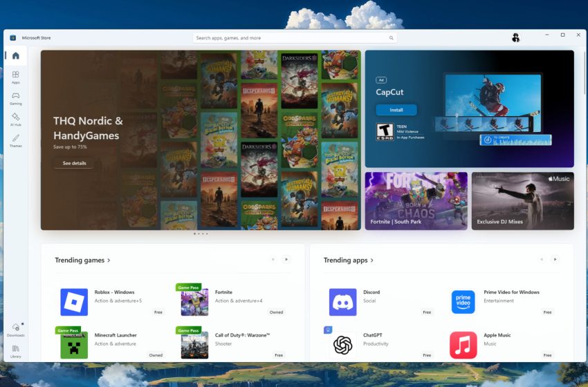
Task: Show previous trending games page
Action: [x=273, y=259]
